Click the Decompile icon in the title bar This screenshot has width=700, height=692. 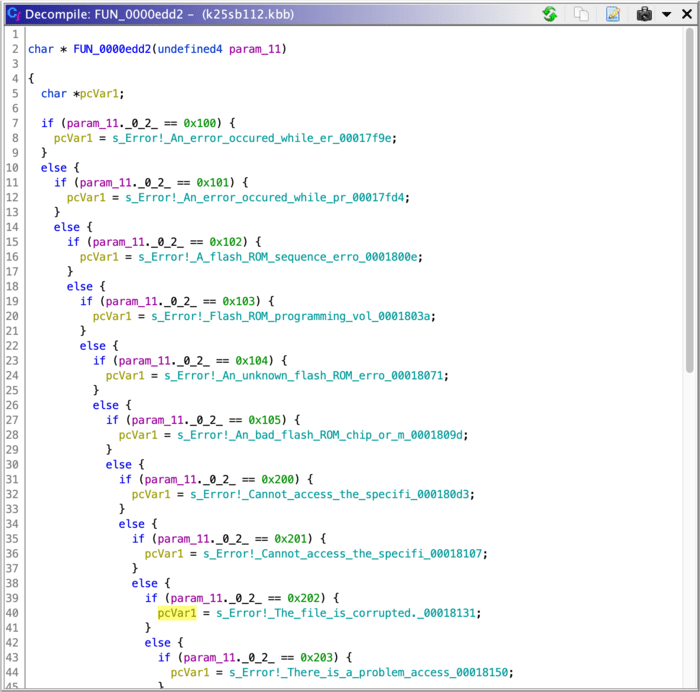click(x=13, y=14)
